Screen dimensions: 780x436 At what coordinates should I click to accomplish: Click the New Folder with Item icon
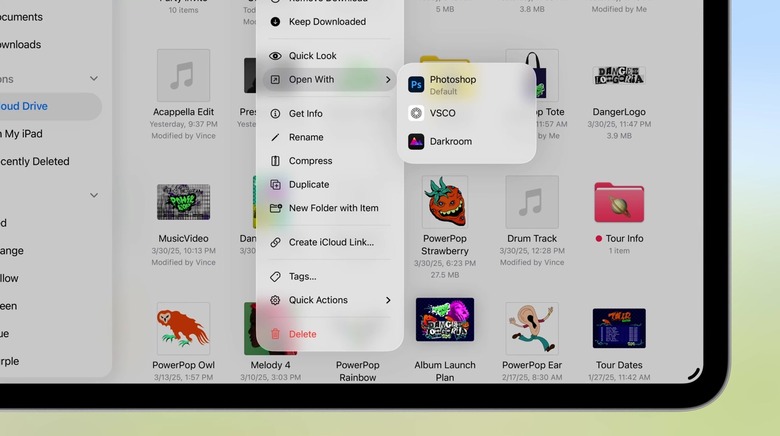point(276,208)
